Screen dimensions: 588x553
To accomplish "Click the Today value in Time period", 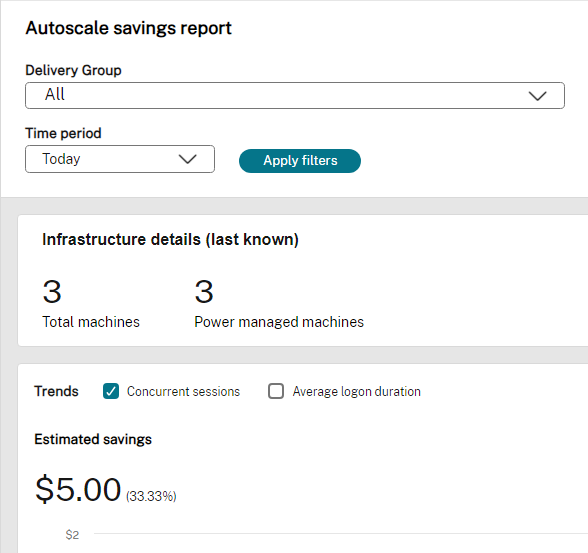I will [61, 159].
